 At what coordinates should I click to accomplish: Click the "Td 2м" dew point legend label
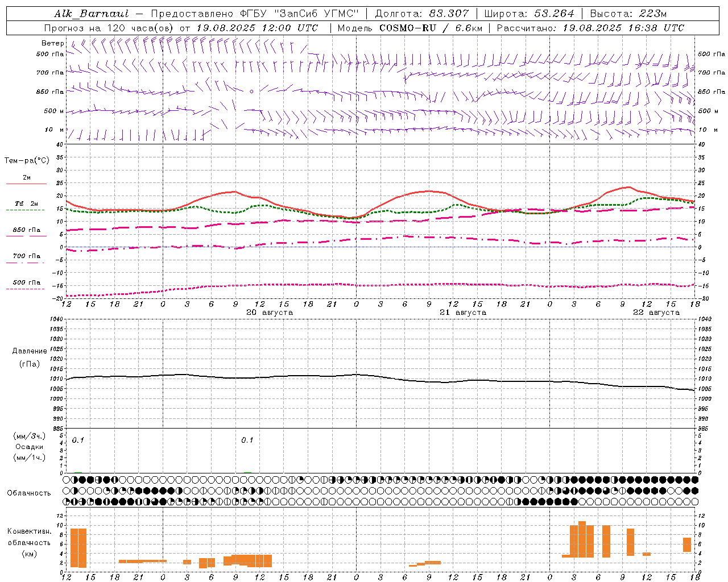coord(27,203)
